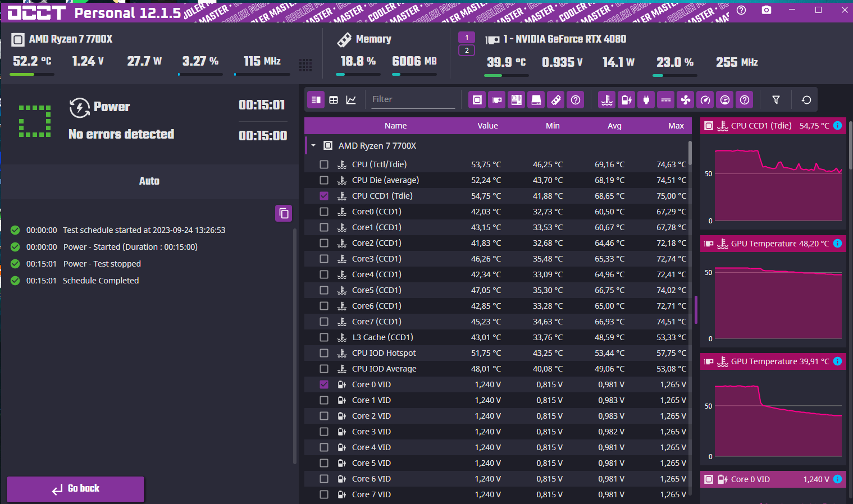Image resolution: width=853 pixels, height=504 pixels.
Task: Toggle the voltage sensor filter icon
Action: (666, 100)
